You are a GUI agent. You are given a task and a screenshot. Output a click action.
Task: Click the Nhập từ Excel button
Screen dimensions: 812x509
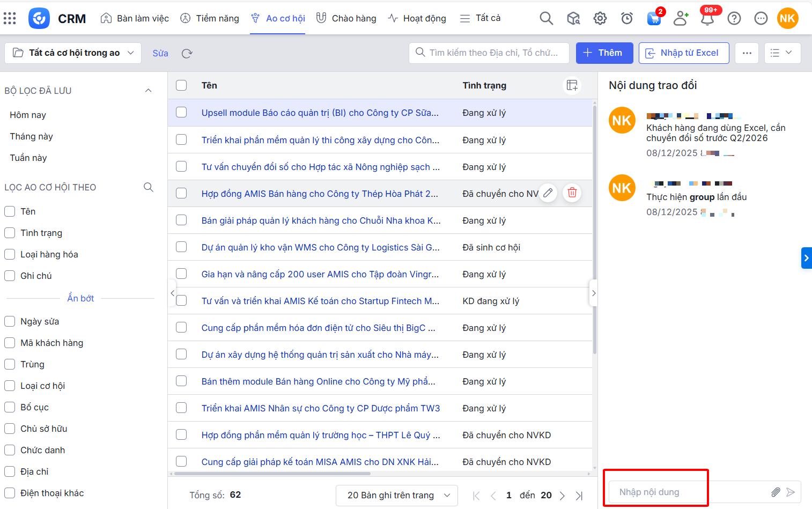pos(683,53)
